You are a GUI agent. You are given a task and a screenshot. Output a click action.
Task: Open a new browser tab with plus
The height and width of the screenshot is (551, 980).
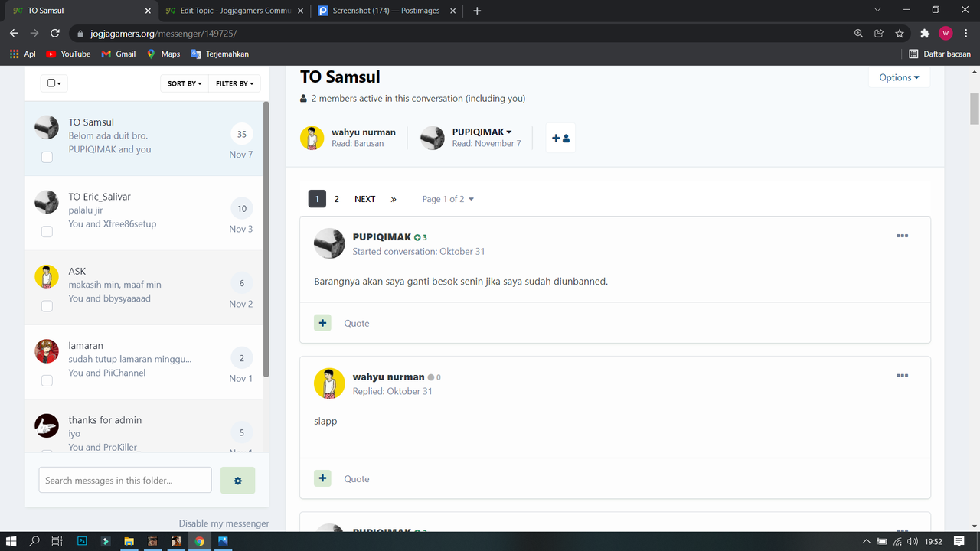[x=477, y=11]
